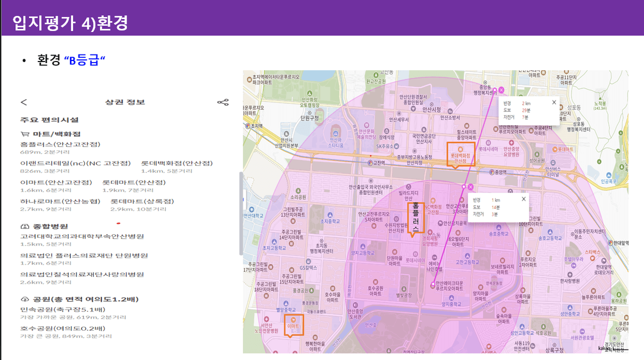Click the park icon beside the 공원 heading
644x360 pixels.
25,299
